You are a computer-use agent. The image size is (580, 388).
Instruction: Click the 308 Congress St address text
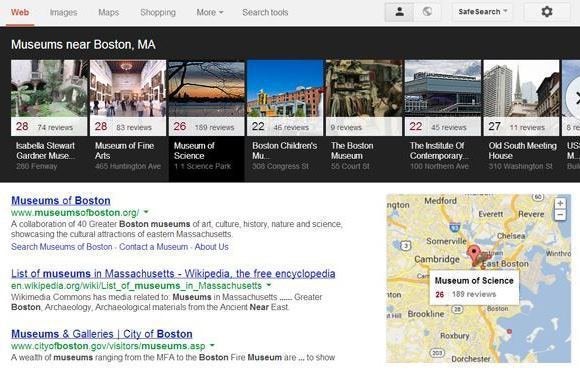tap(280, 166)
